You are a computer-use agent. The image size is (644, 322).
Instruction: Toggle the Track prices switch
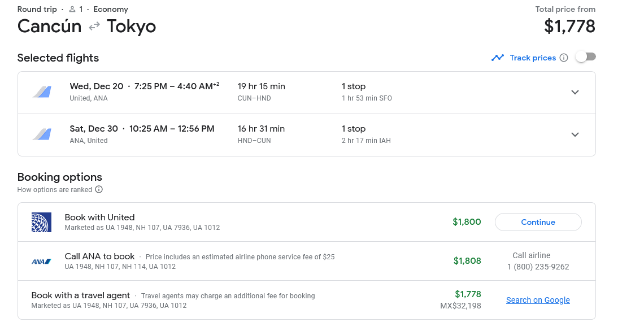[x=585, y=56]
